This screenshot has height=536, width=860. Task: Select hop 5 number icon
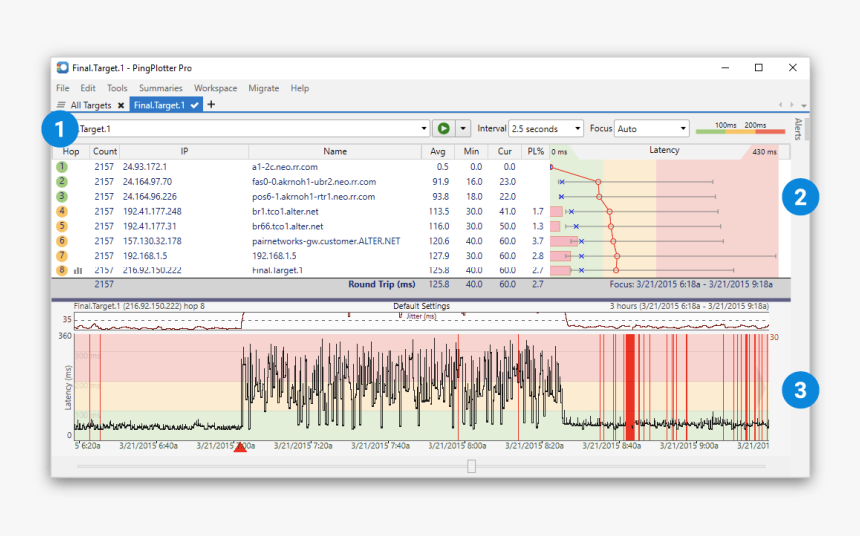(x=61, y=225)
